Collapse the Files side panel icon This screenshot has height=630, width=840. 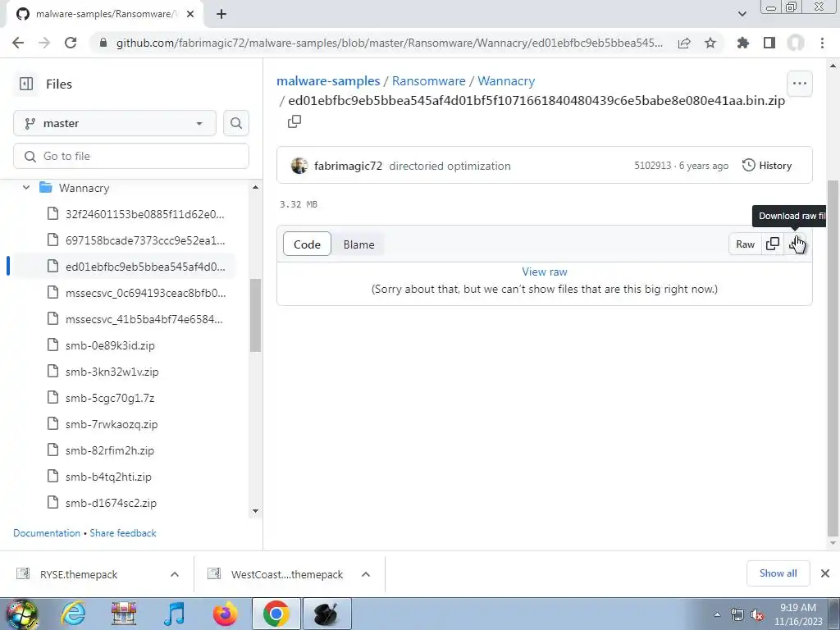25,84
